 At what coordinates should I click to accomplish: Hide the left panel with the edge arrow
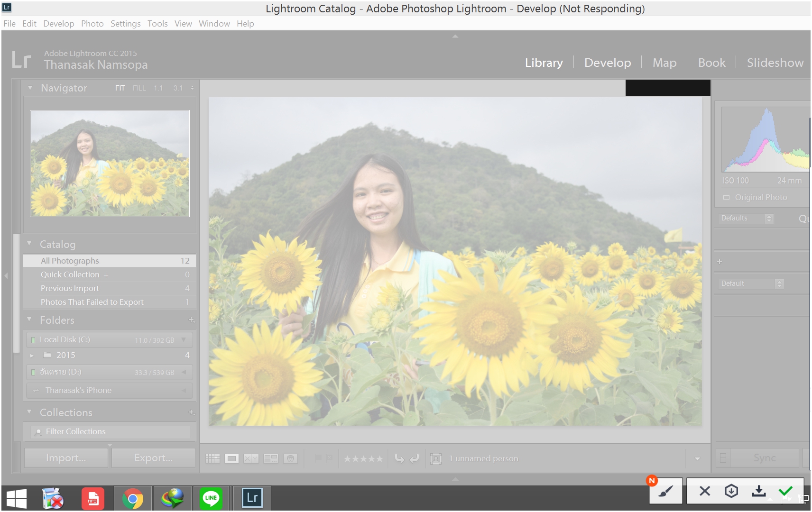point(6,275)
